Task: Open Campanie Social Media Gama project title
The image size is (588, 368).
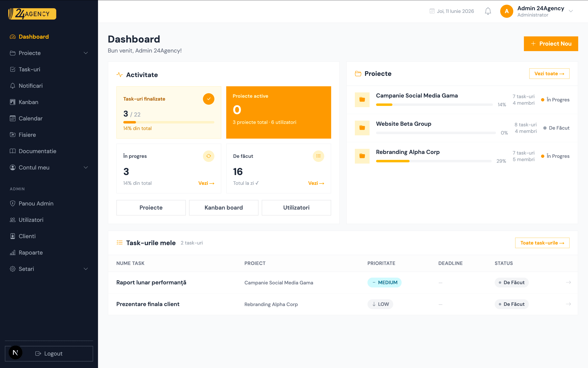Action: [x=417, y=96]
